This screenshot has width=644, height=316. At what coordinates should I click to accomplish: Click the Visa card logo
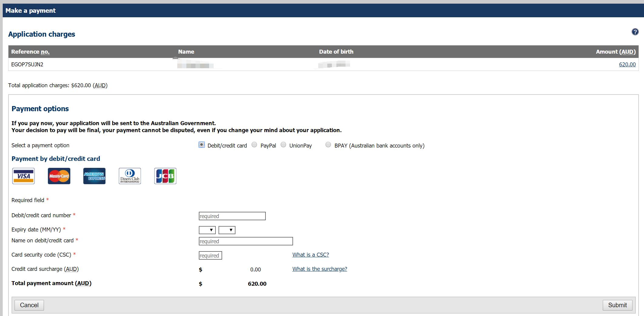tap(23, 176)
